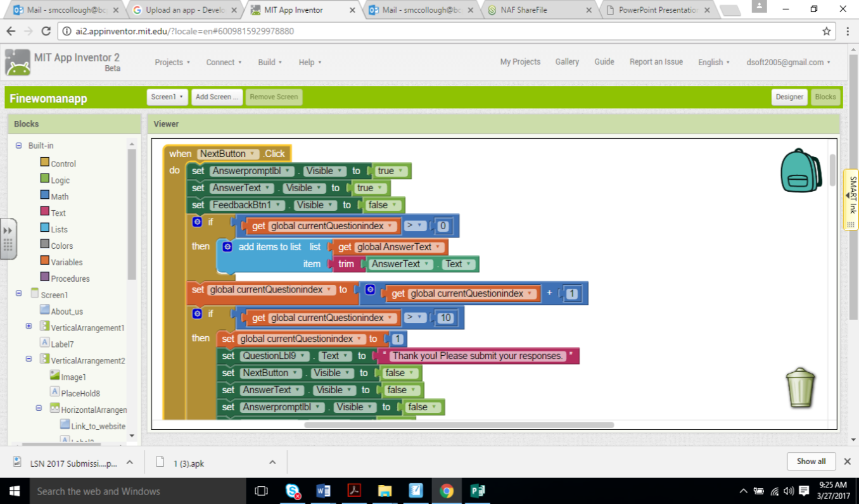This screenshot has height=504, width=859.
Task: Click the viewer horizontal scrollbar
Action: [x=459, y=425]
